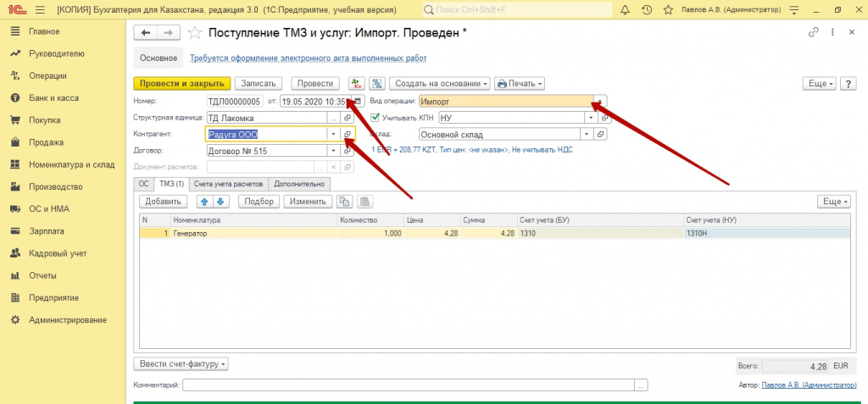Focus the search Ctrl+Shift+F field
Viewport: 868px width, 404px height.
[x=518, y=10]
